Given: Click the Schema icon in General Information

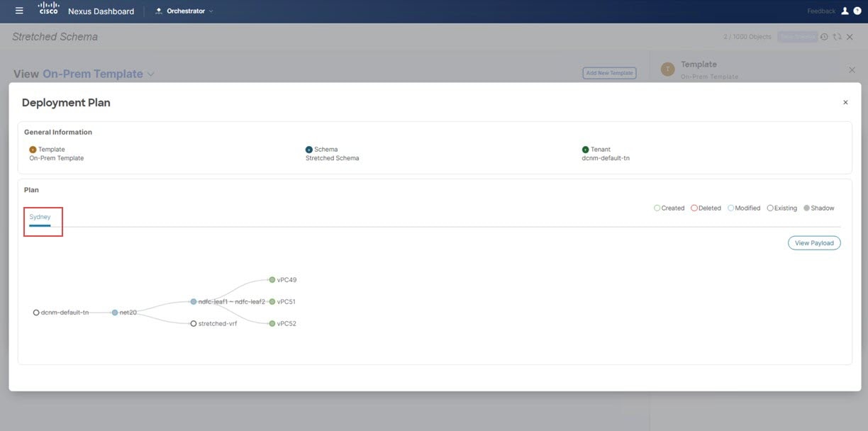Looking at the screenshot, I should coord(308,150).
